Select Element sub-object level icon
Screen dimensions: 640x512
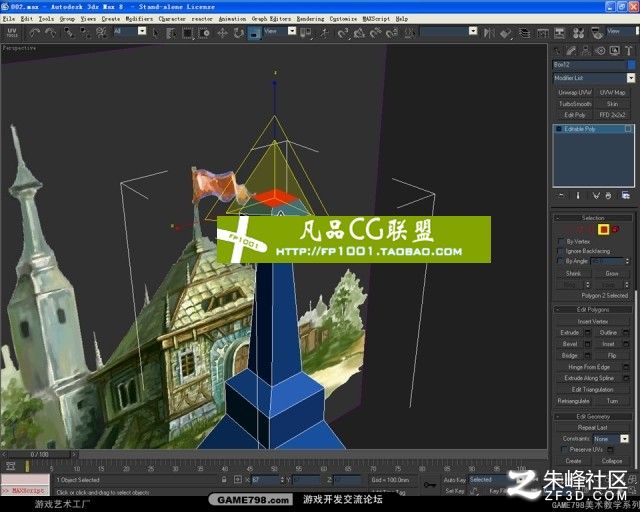(615, 229)
